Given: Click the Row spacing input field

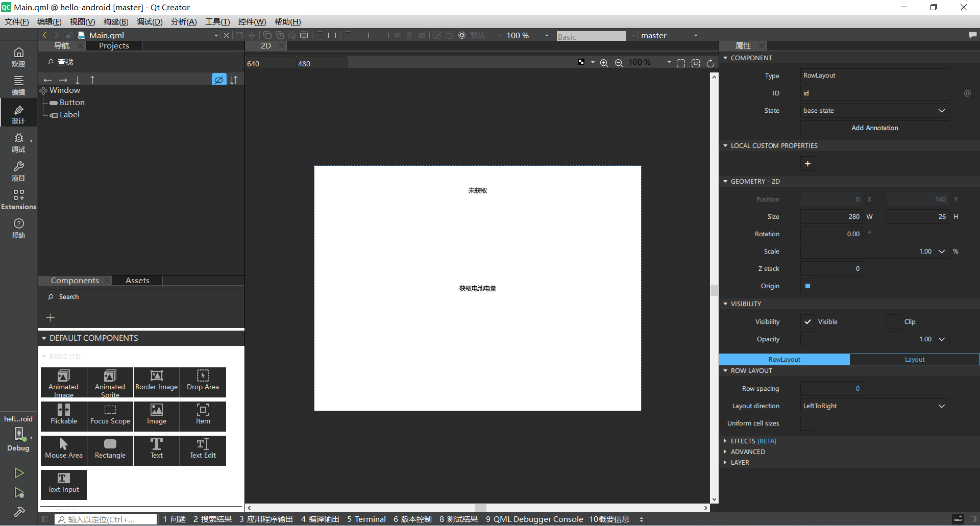Looking at the screenshot, I should 831,389.
